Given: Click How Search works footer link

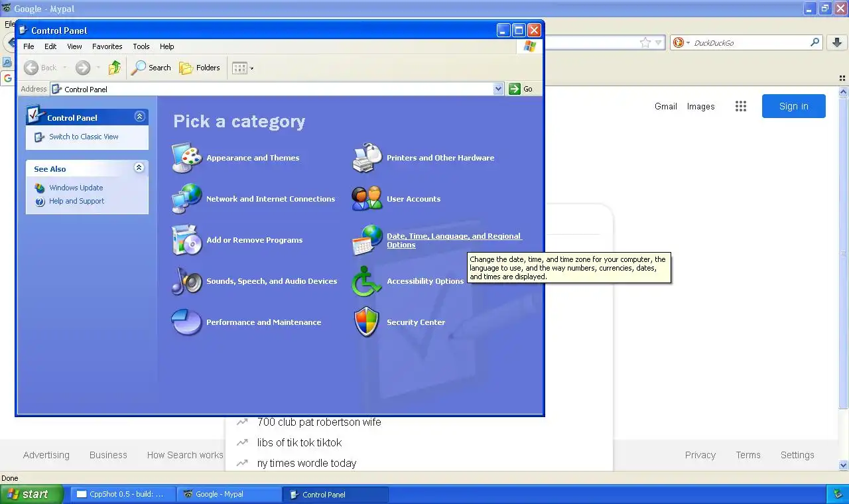Looking at the screenshot, I should [185, 455].
